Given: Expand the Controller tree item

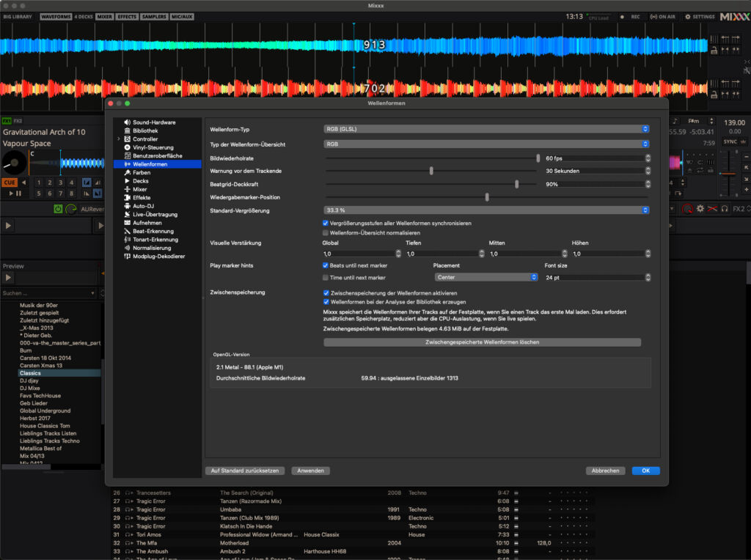Looking at the screenshot, I should pyautogui.click(x=119, y=139).
